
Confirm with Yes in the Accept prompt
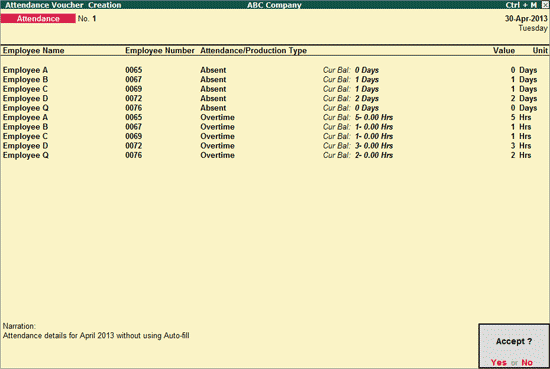coord(498,362)
